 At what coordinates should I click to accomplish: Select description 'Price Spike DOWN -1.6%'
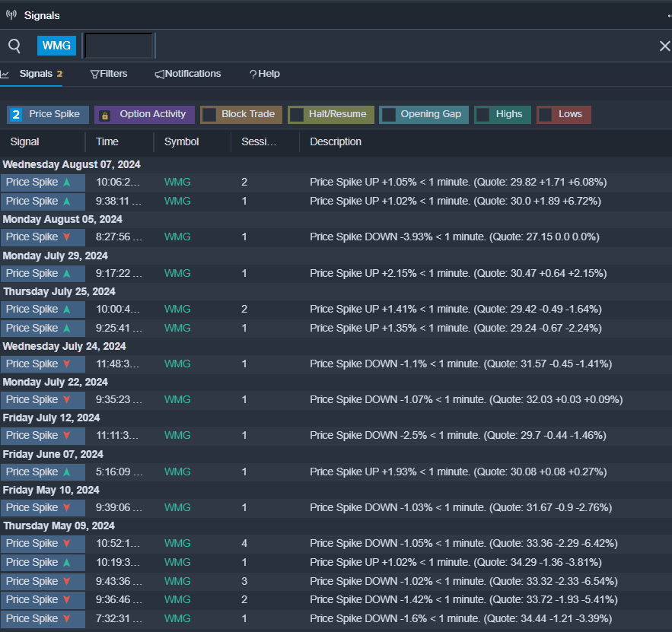coord(460,619)
